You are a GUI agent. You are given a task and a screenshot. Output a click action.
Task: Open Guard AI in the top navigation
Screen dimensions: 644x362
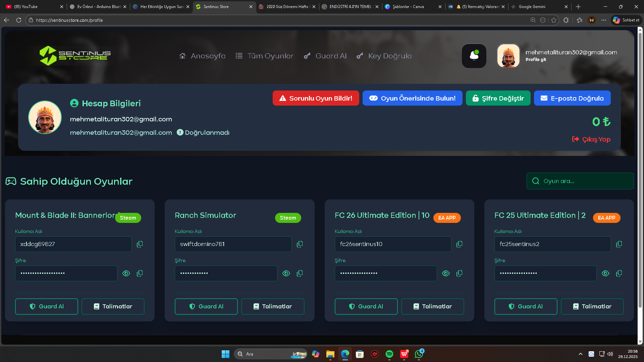pyautogui.click(x=325, y=56)
